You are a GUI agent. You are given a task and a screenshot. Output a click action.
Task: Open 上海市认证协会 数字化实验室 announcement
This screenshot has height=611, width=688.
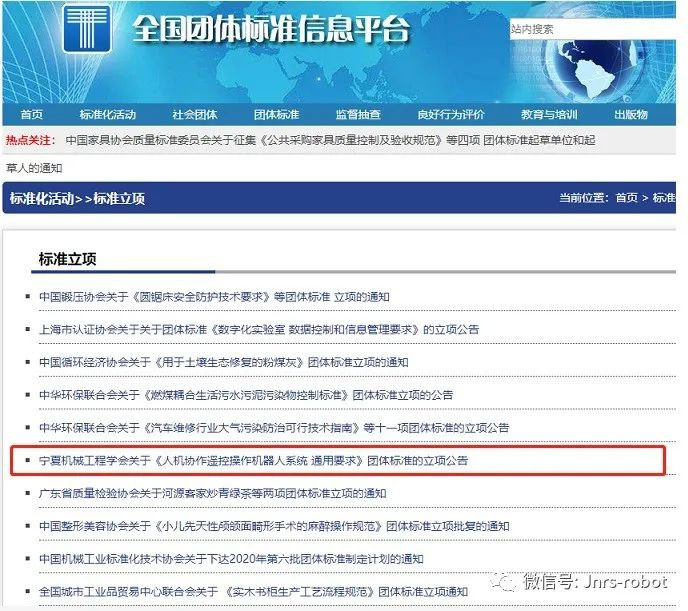259,329
